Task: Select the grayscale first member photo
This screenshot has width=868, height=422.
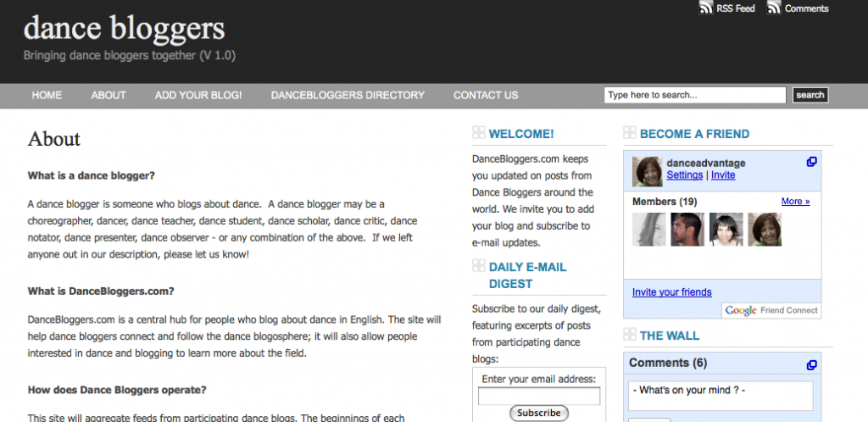Action: [x=648, y=230]
